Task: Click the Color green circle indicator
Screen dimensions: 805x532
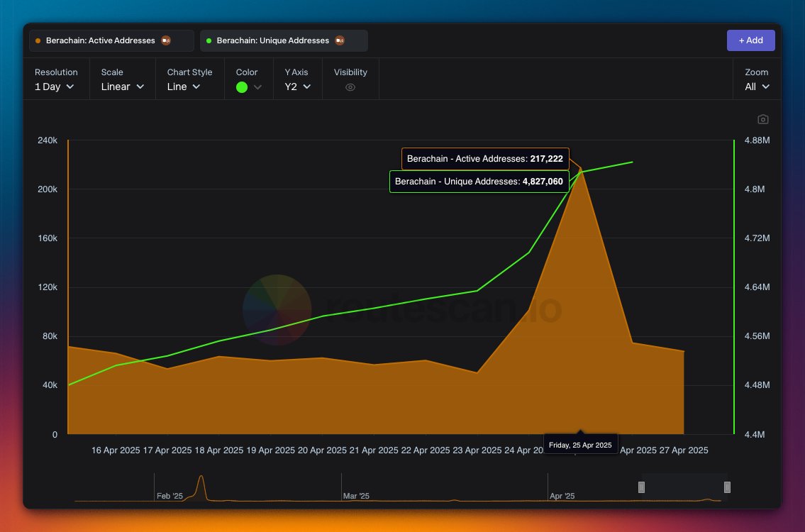Action: 243,87
